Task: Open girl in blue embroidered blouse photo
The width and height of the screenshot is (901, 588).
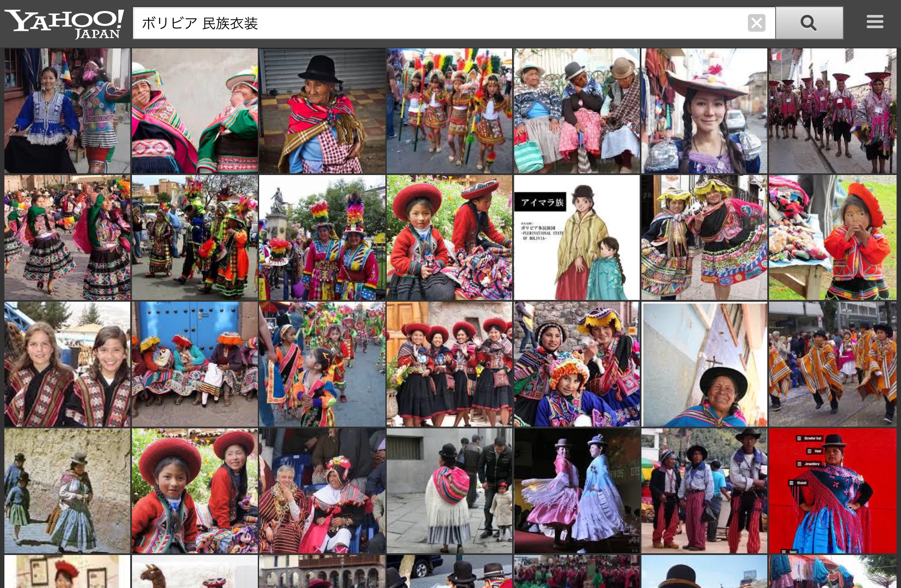Action: [x=67, y=111]
